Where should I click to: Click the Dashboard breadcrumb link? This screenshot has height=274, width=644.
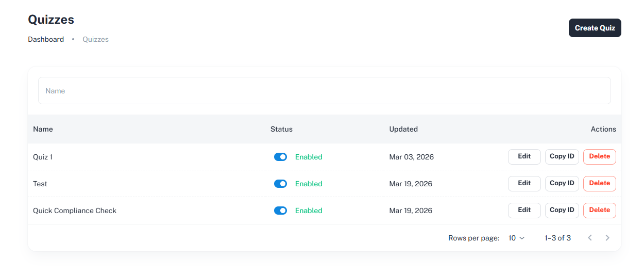pos(46,39)
